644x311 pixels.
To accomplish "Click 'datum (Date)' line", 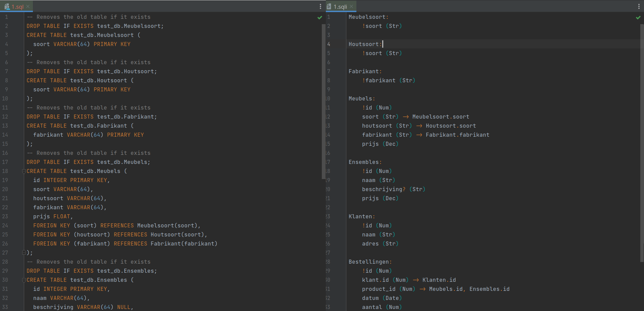I will coord(382,298).
